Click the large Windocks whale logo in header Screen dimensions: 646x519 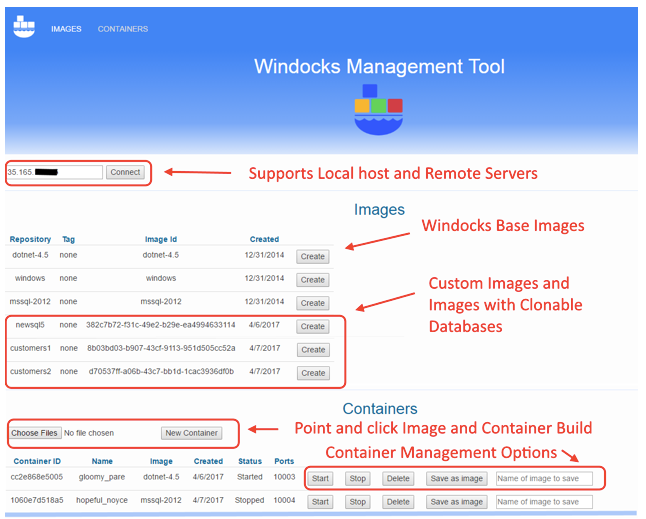pos(379,109)
